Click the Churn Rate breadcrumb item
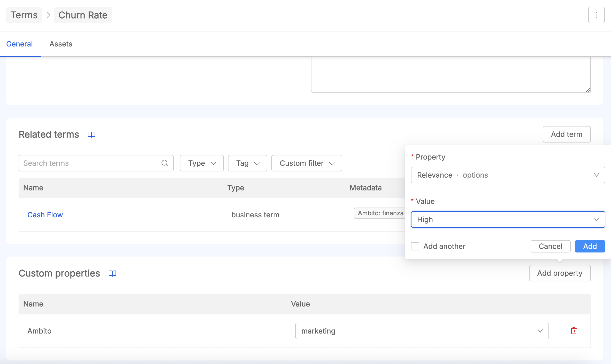 (x=83, y=15)
